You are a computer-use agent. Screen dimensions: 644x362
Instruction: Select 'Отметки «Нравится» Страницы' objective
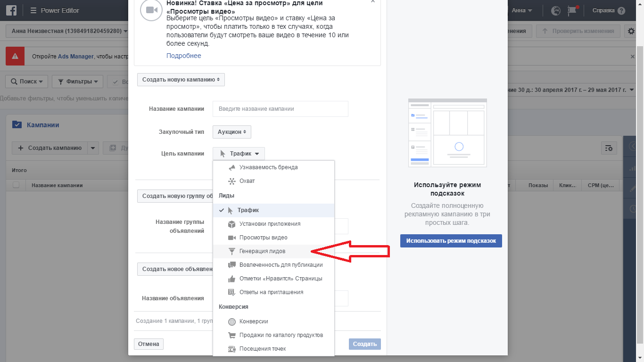273,279
